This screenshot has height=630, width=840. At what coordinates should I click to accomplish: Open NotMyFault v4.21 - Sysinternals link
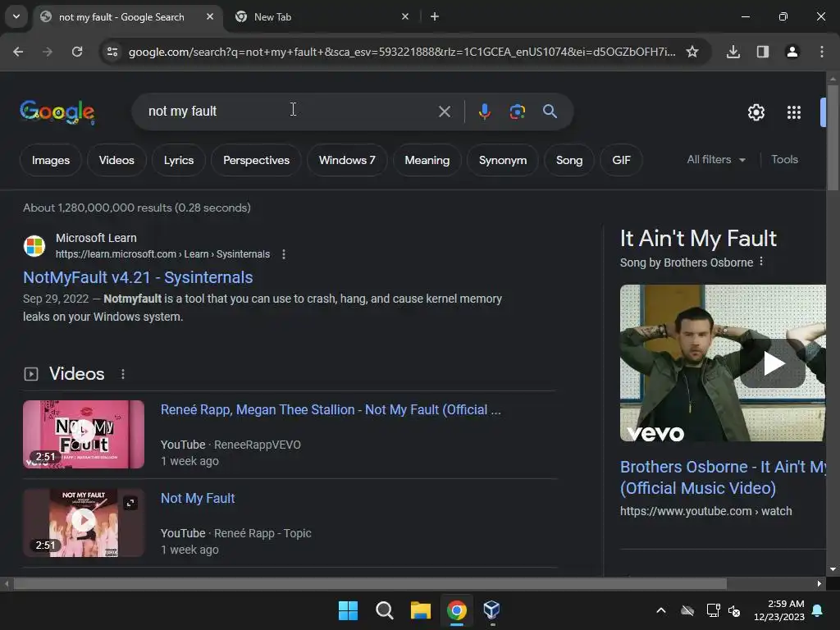point(138,277)
